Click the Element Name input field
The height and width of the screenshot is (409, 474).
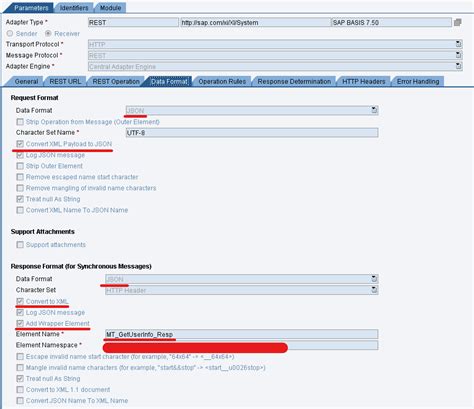coord(242,334)
